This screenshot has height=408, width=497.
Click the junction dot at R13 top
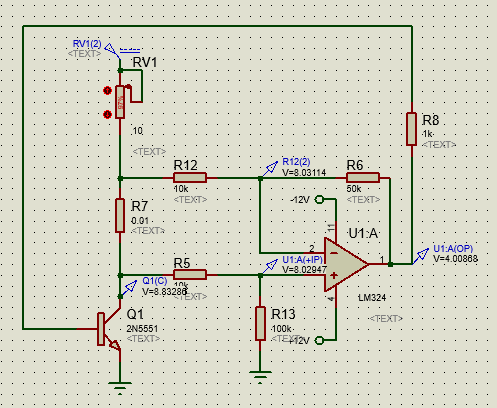pyautogui.click(x=260, y=275)
